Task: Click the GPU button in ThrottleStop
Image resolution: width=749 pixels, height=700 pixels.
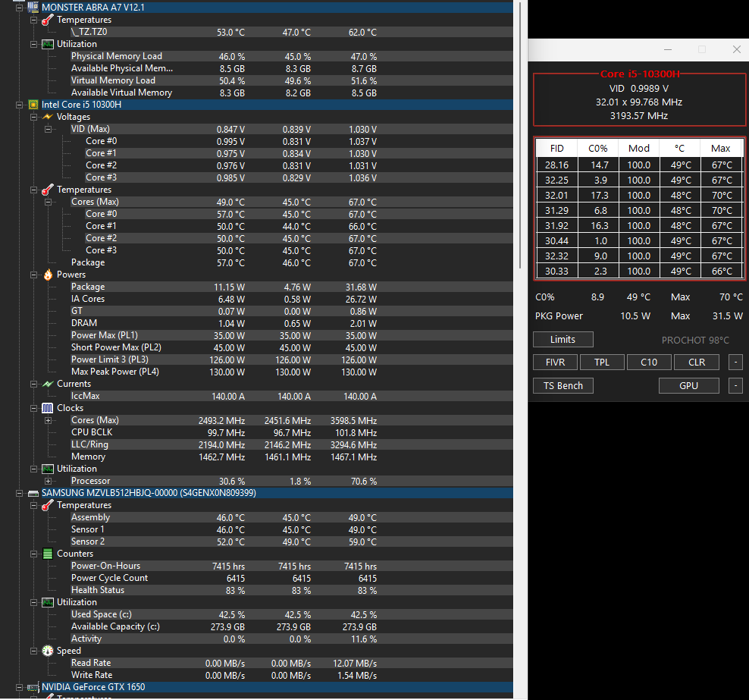Action: pyautogui.click(x=688, y=385)
